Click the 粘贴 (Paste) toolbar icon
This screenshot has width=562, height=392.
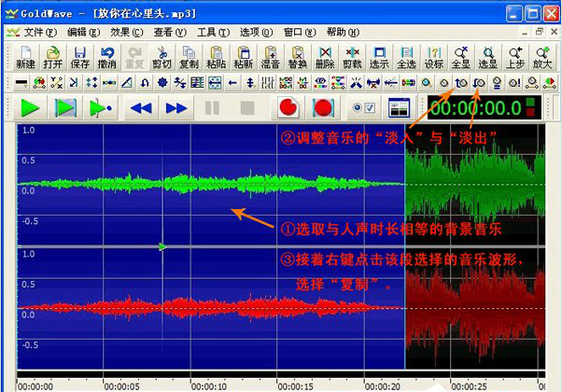217,57
